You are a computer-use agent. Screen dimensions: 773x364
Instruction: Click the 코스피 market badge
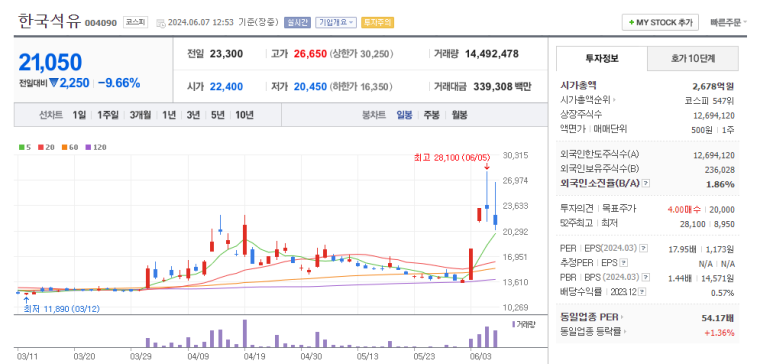tap(135, 22)
